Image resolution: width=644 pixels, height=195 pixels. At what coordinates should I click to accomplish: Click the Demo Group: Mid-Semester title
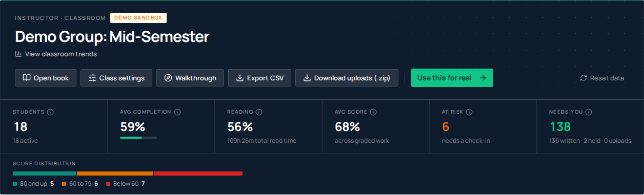112,37
